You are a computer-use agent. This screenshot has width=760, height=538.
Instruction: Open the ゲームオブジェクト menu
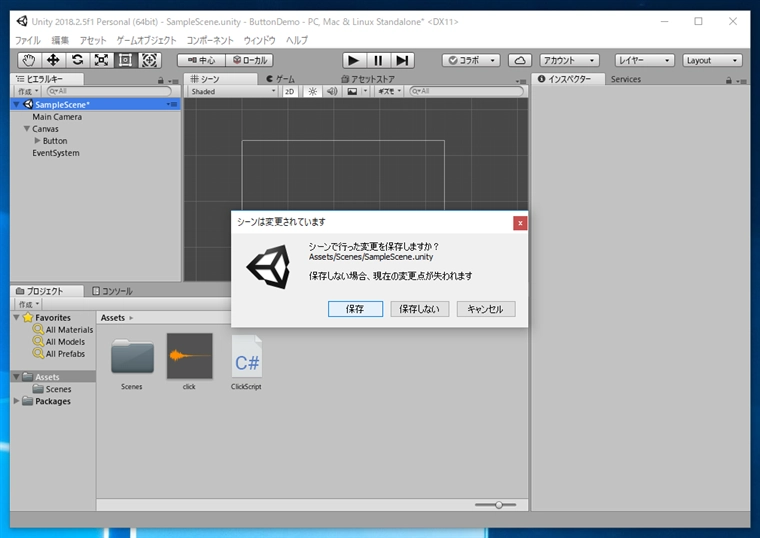(146, 40)
